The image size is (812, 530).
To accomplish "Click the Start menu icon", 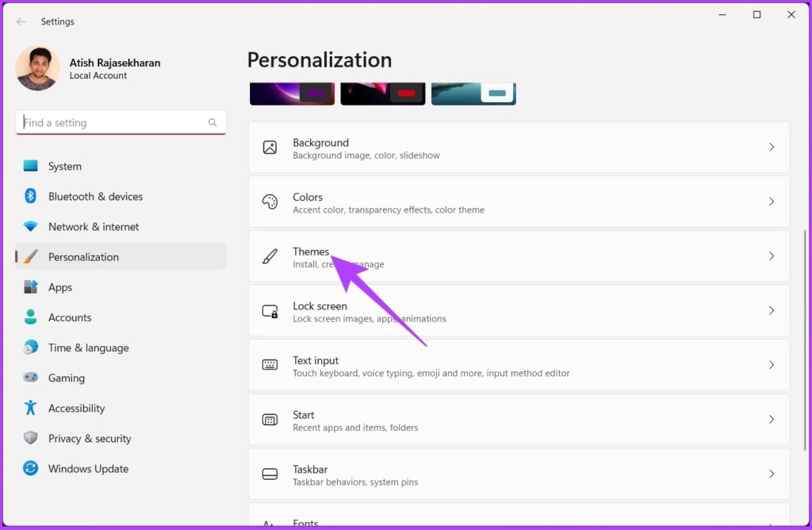I will pyautogui.click(x=270, y=420).
